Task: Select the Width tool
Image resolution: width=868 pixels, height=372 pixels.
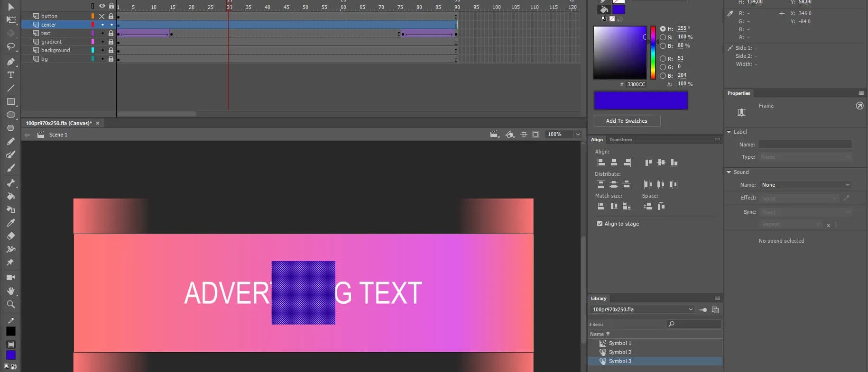Action: tap(11, 249)
